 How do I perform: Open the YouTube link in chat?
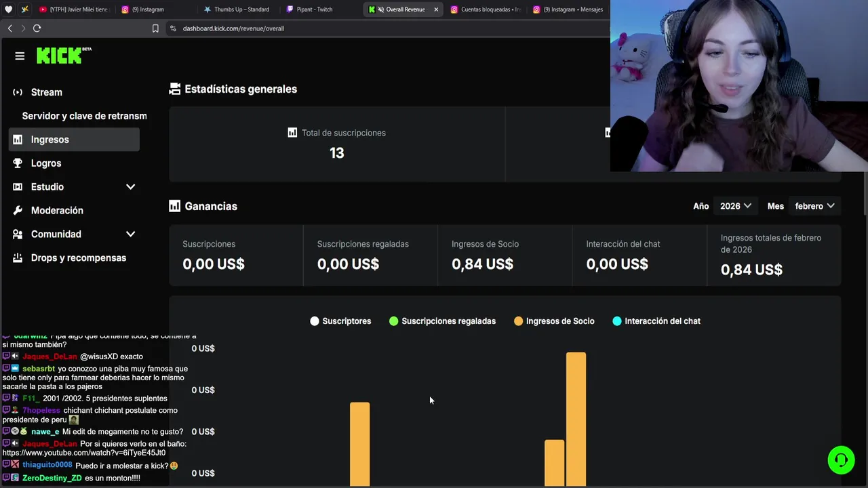point(83,453)
